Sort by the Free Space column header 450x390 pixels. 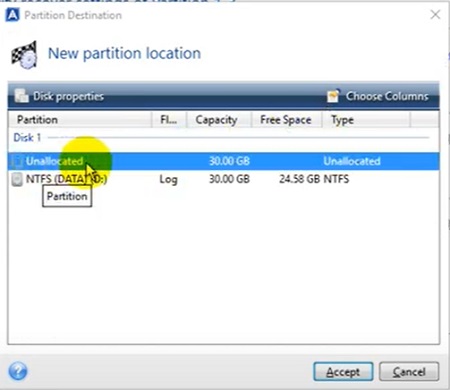tap(286, 120)
